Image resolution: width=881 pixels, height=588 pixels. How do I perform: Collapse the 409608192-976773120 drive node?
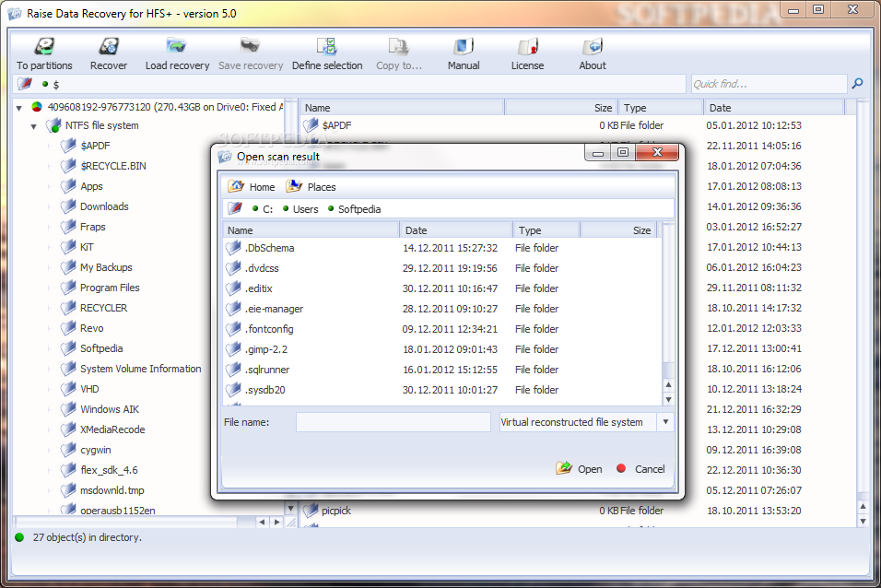[x=19, y=107]
